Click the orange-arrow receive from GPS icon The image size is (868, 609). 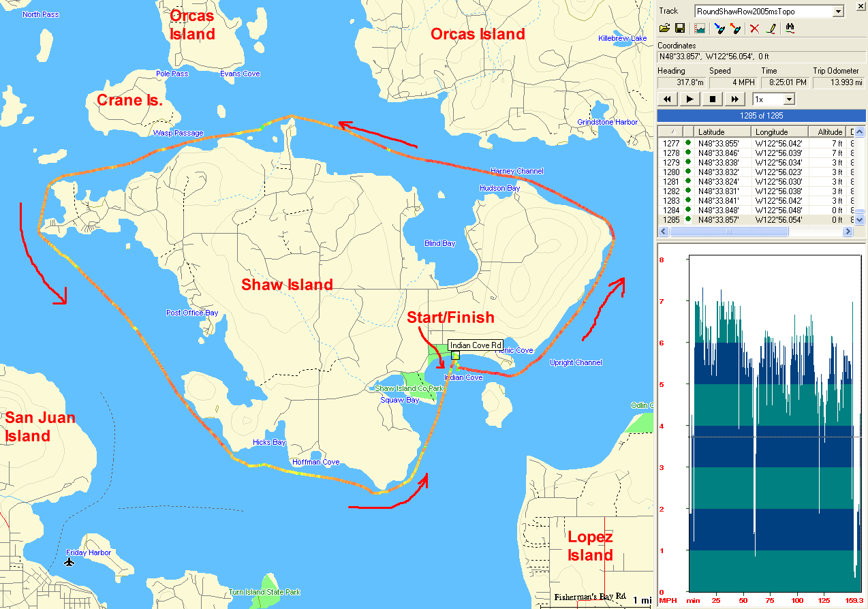734,29
